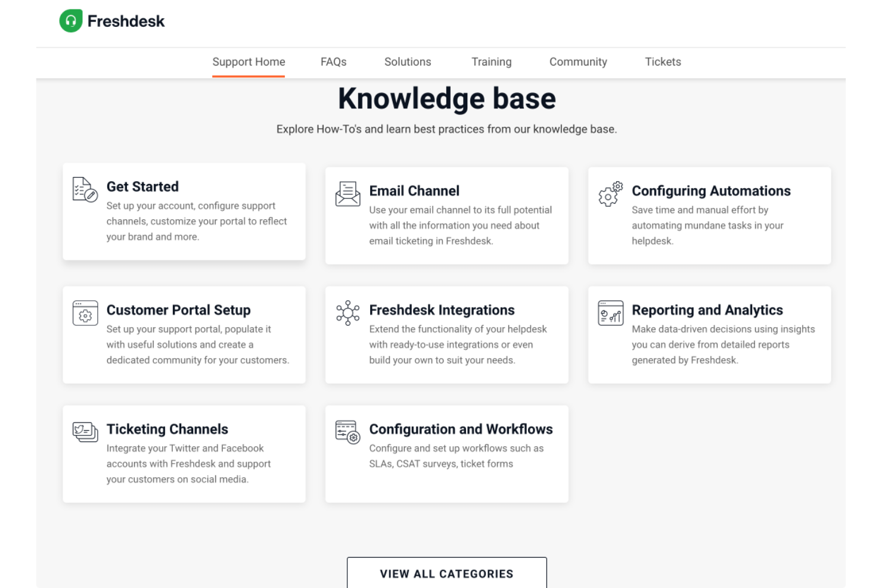The width and height of the screenshot is (882, 588).
Task: Open the Community menu item
Action: tap(577, 62)
